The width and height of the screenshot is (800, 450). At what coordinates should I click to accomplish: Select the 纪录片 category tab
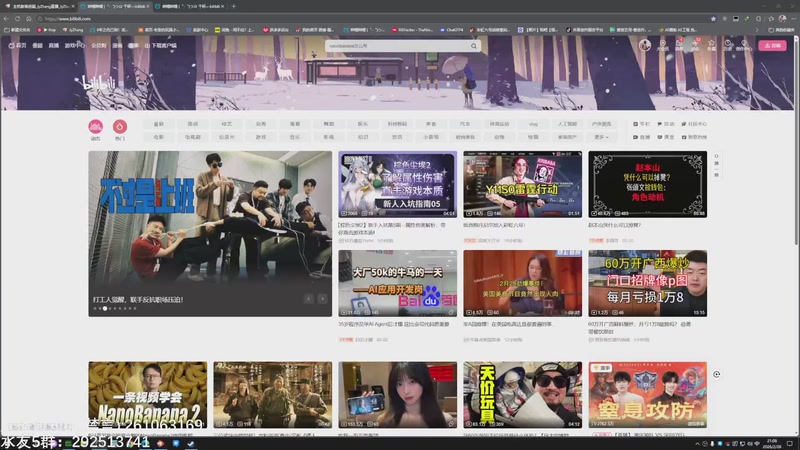coord(227,137)
